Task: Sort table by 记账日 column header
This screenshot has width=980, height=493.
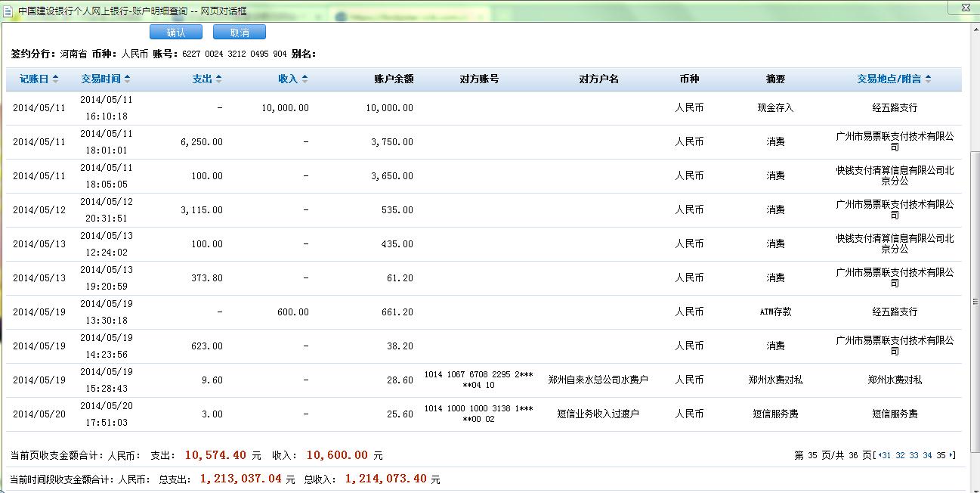Action: tap(33, 79)
